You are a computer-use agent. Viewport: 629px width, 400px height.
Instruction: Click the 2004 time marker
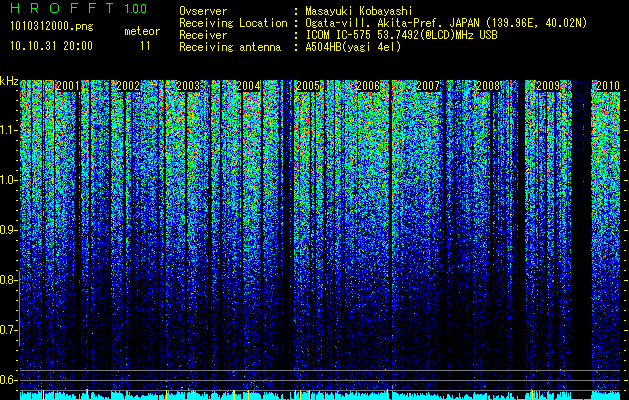tap(248, 86)
